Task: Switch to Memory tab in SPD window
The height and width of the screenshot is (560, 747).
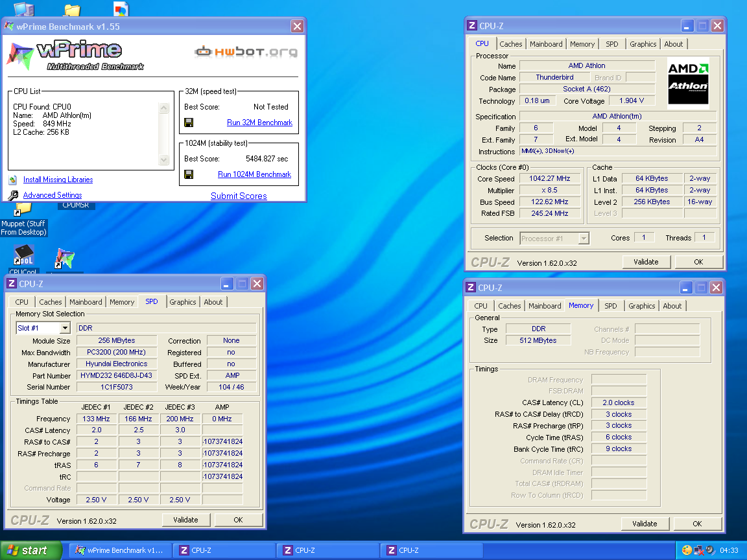Action: [122, 302]
